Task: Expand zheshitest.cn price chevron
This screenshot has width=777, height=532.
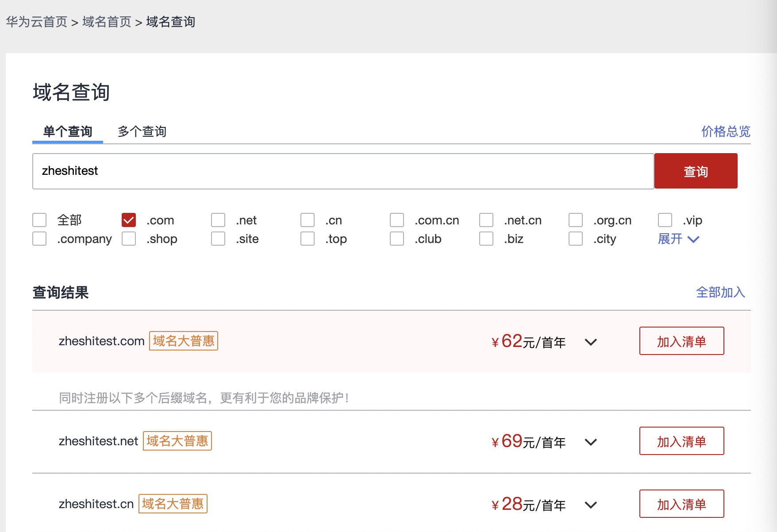Action: tap(591, 505)
